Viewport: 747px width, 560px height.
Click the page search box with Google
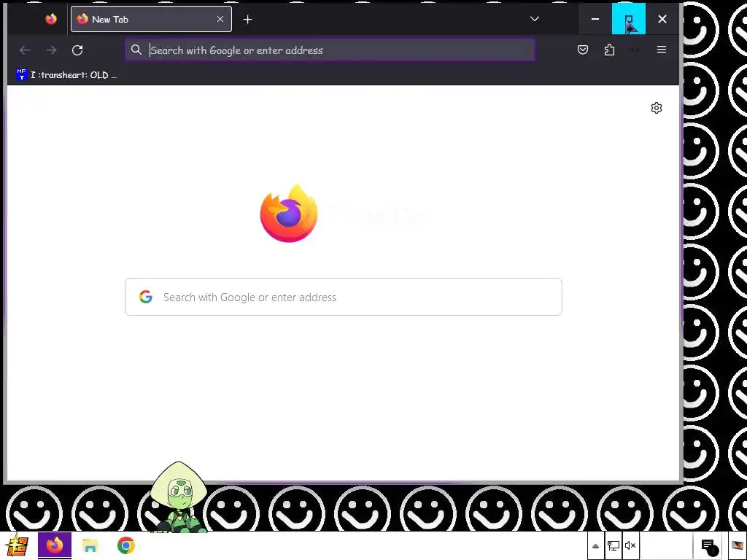coord(344,297)
